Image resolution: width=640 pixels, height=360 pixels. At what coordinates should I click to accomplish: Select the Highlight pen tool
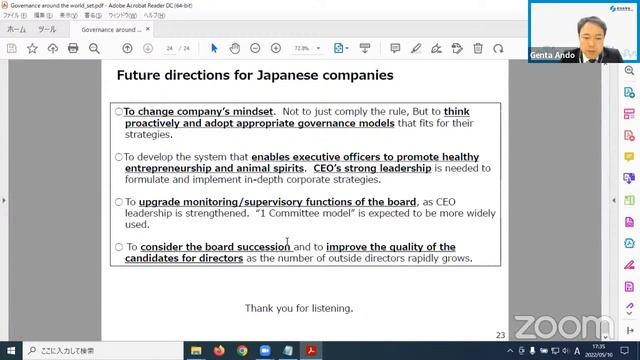416,49
